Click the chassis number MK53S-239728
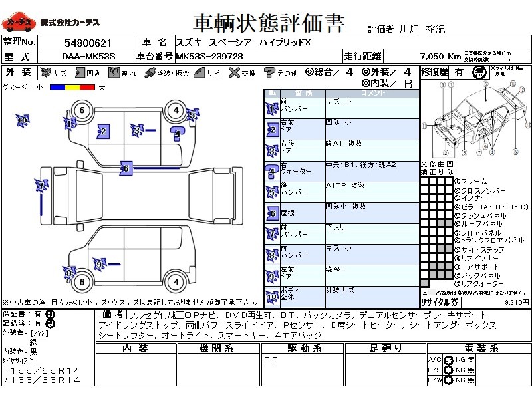The image size is (532, 399). (209, 57)
